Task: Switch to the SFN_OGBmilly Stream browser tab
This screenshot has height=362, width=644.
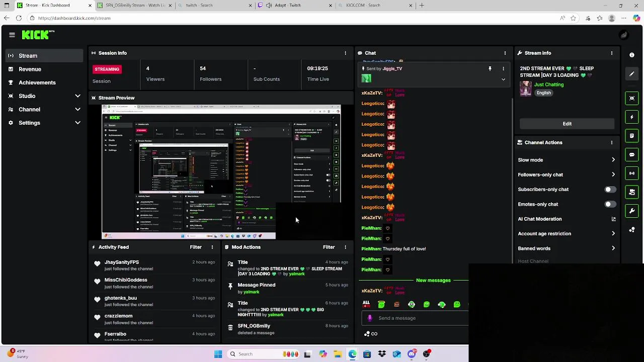Action: tap(135, 5)
